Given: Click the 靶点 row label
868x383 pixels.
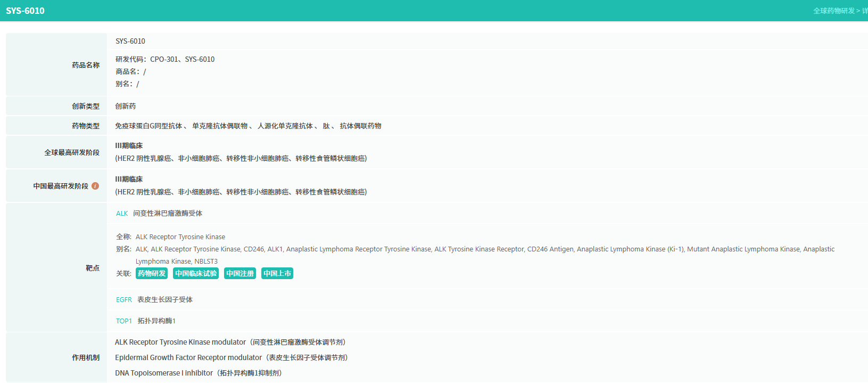Looking at the screenshot, I should click(93, 268).
